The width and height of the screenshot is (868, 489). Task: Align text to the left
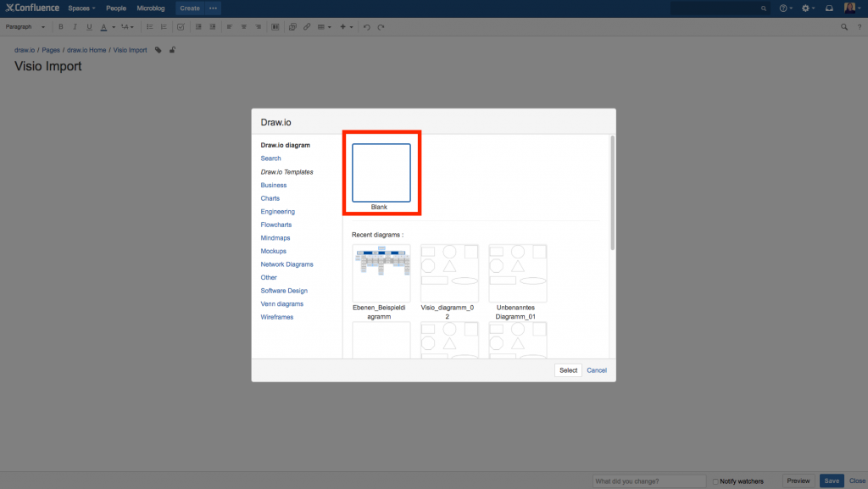[x=229, y=26]
